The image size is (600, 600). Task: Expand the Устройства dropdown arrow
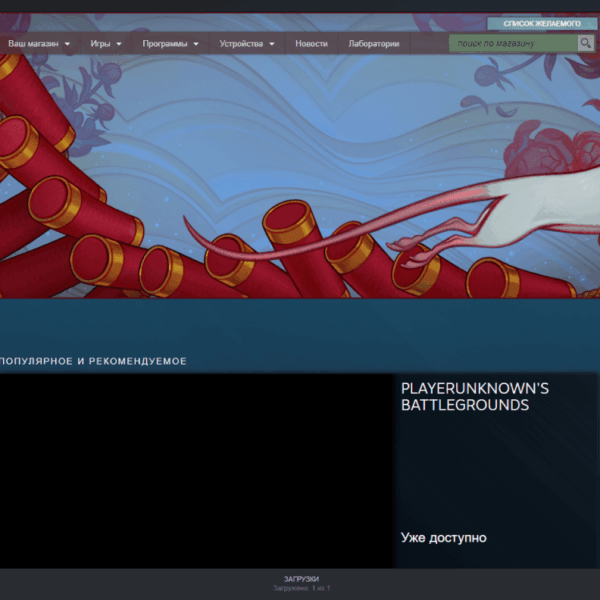click(272, 44)
